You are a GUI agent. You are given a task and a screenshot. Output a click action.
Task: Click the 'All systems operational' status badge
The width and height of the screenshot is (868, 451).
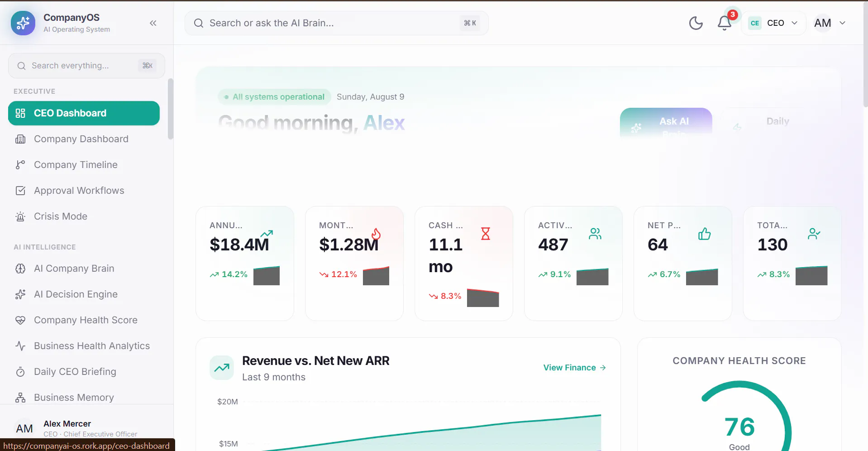click(274, 97)
